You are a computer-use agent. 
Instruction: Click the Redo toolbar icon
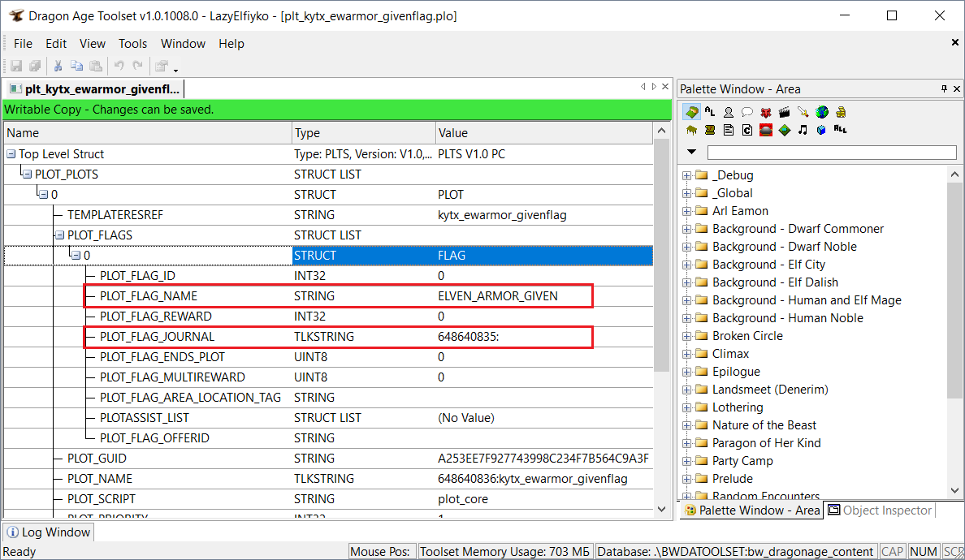pos(138,66)
